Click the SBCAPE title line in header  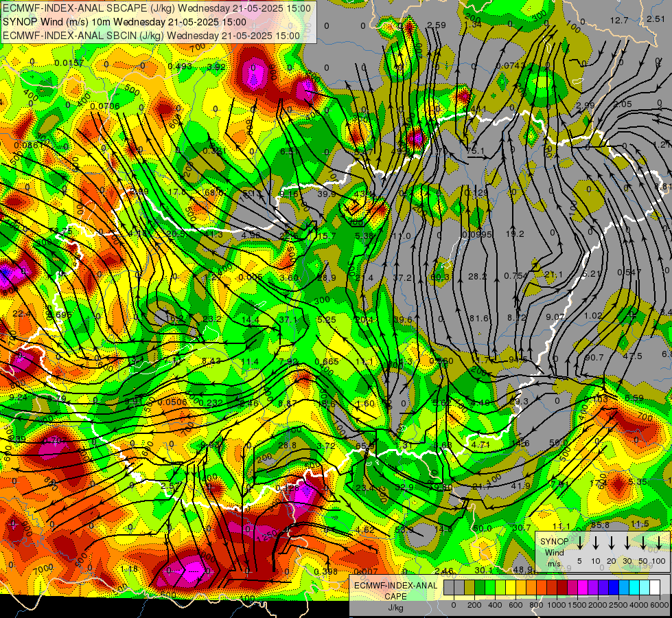[157, 8]
